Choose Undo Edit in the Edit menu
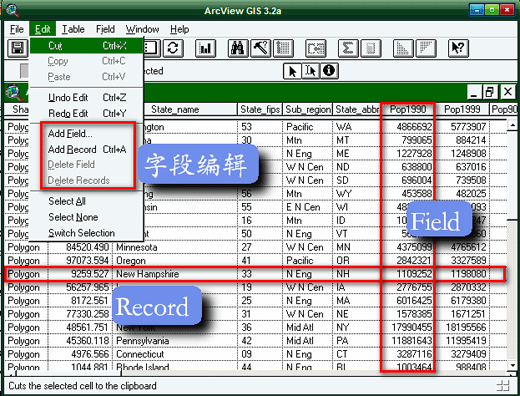The image size is (520, 396). pyautogui.click(x=87, y=97)
